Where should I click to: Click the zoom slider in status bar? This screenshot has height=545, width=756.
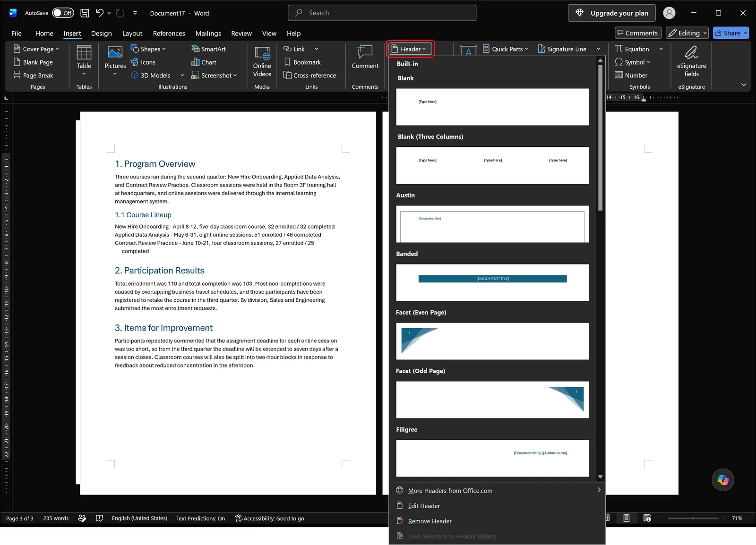pyautogui.click(x=693, y=519)
